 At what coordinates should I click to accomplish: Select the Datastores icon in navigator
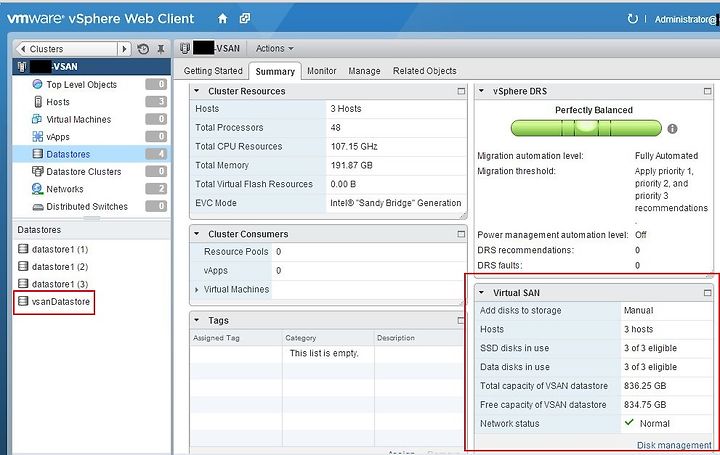[x=38, y=154]
